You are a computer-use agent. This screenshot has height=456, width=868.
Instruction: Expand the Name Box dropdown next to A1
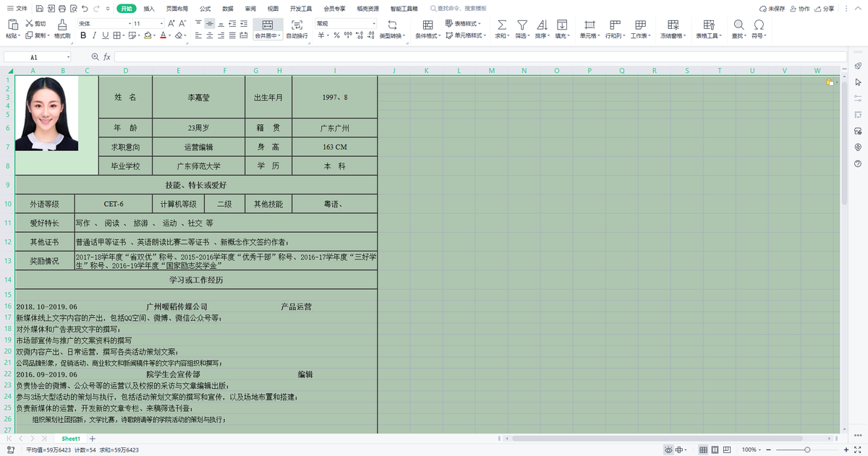pos(69,56)
